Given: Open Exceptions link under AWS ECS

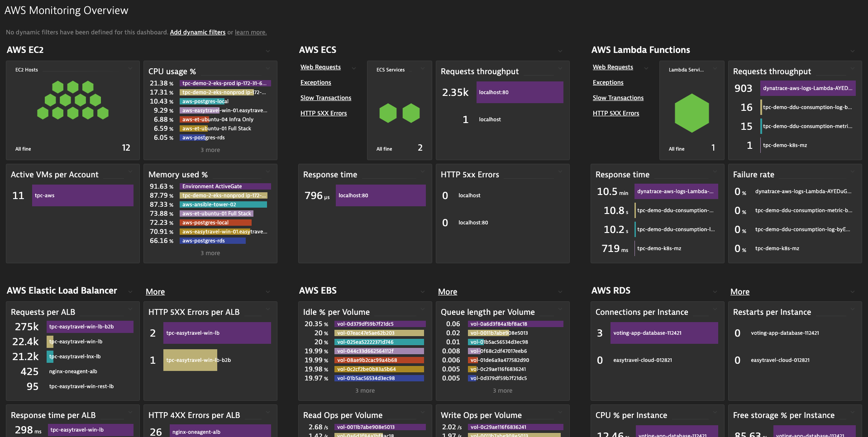Looking at the screenshot, I should [315, 82].
